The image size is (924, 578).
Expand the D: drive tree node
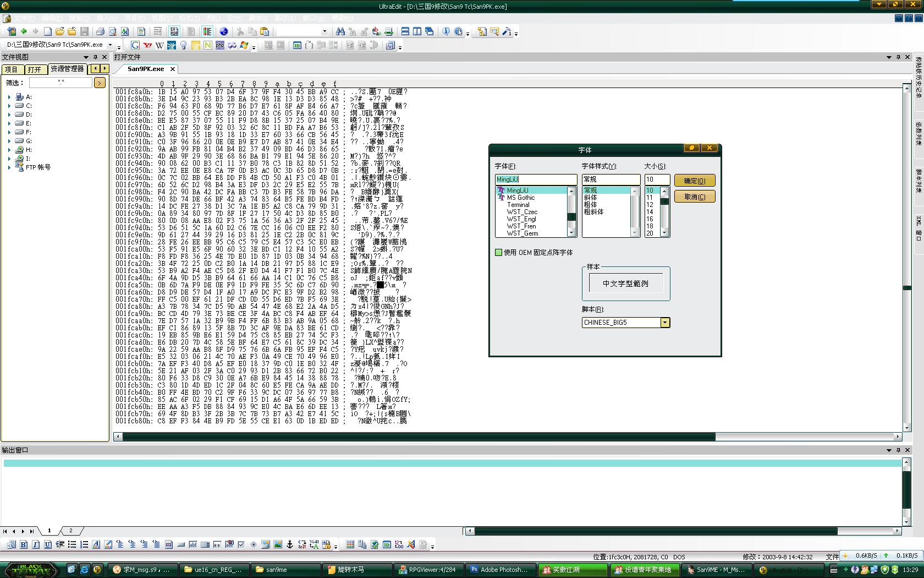[9, 114]
